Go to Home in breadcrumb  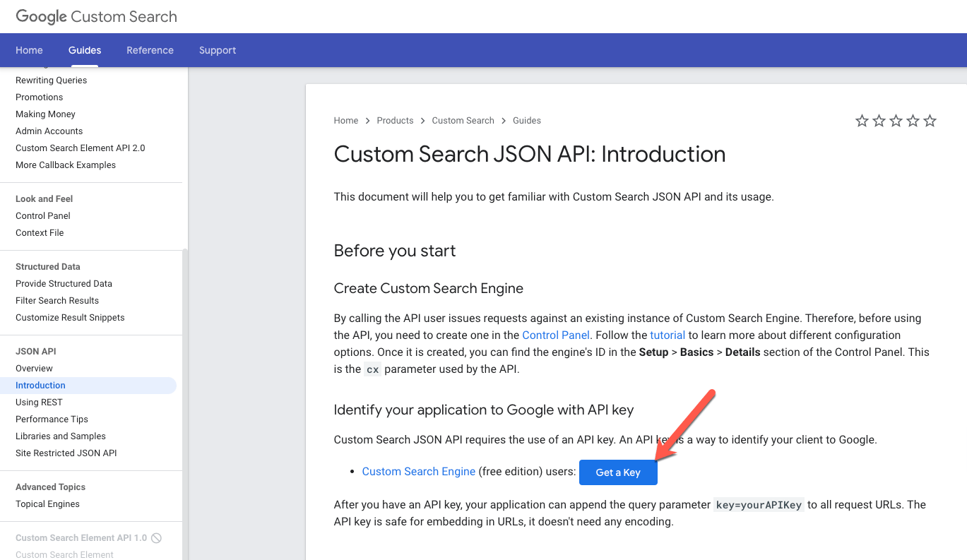click(x=346, y=121)
